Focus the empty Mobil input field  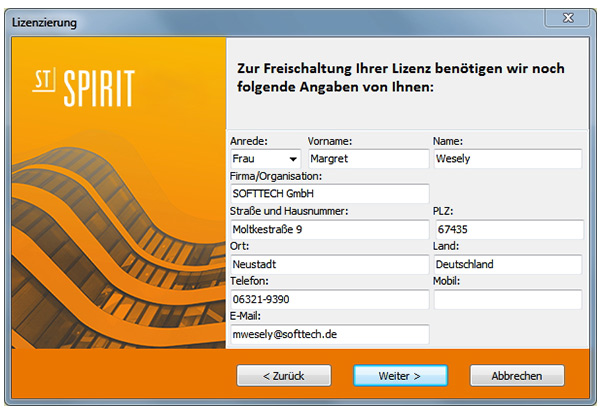[x=508, y=299]
